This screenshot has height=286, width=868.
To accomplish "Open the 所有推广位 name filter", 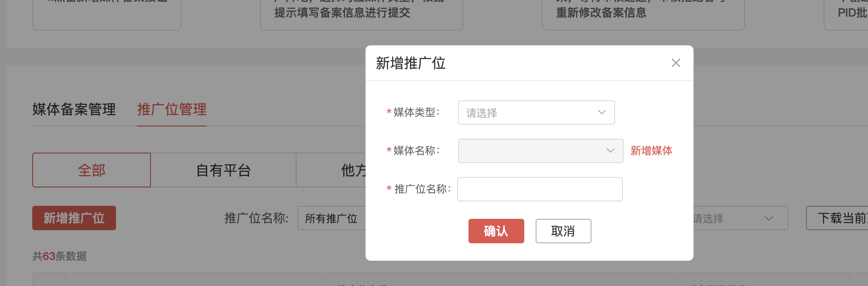I will [x=331, y=218].
